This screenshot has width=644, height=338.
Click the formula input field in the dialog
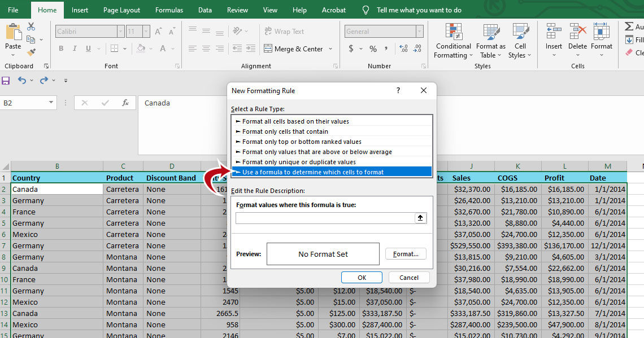(x=325, y=218)
